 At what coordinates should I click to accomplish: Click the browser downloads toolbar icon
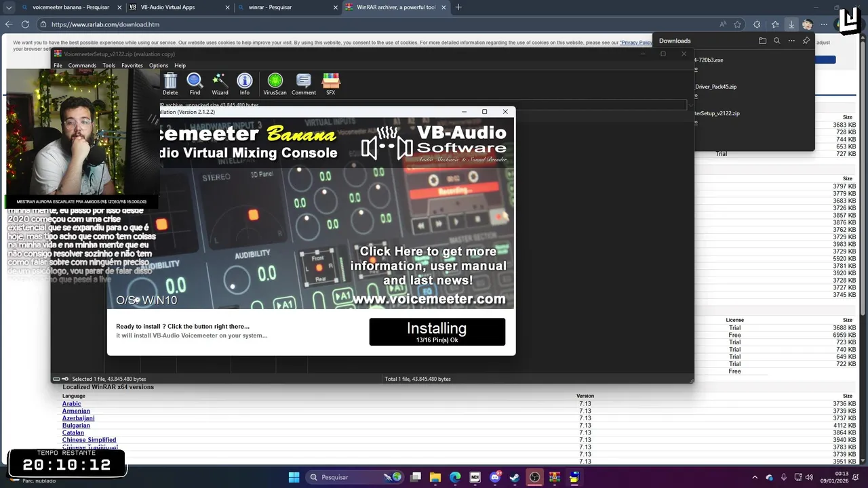pyautogui.click(x=791, y=24)
